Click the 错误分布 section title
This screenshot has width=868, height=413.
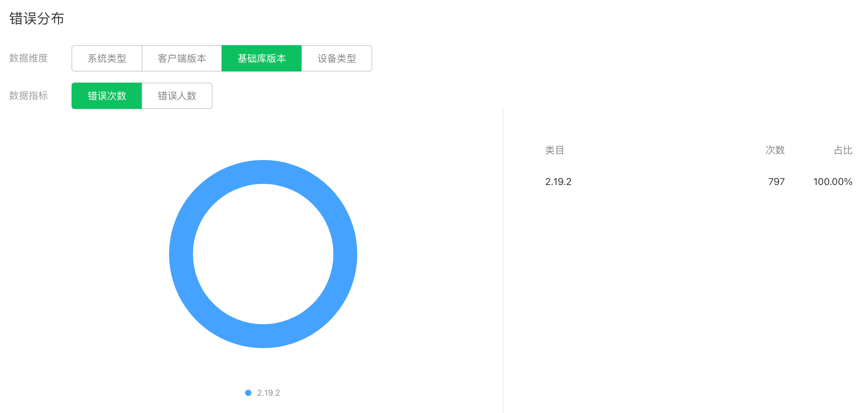[x=37, y=19]
